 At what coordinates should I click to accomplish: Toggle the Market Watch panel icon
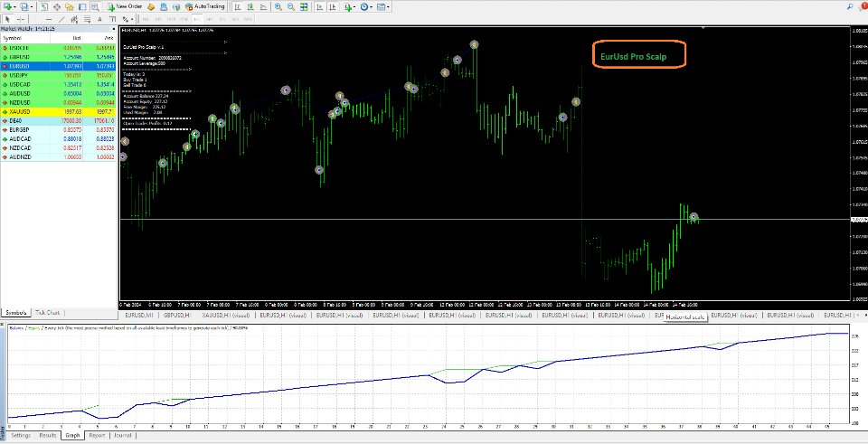coord(43,6)
